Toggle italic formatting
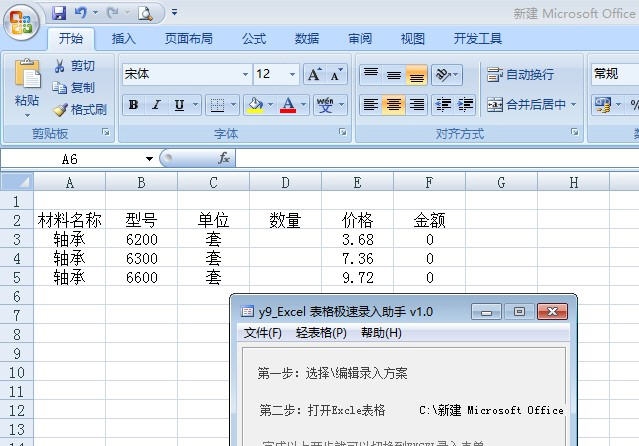Image resolution: width=639 pixels, height=446 pixels. click(x=156, y=105)
